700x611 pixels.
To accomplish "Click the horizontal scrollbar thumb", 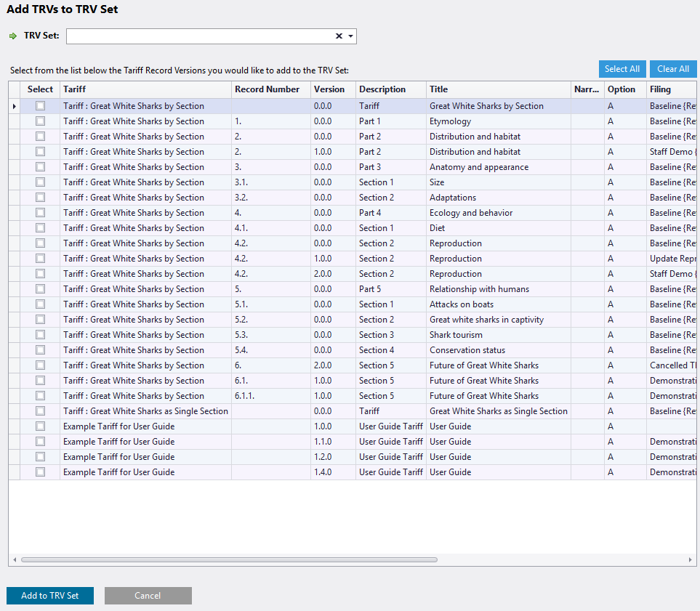I will [x=229, y=559].
